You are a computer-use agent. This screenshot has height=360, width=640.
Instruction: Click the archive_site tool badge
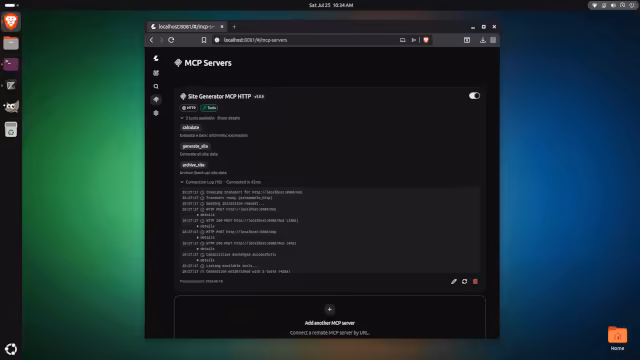tap(193, 165)
